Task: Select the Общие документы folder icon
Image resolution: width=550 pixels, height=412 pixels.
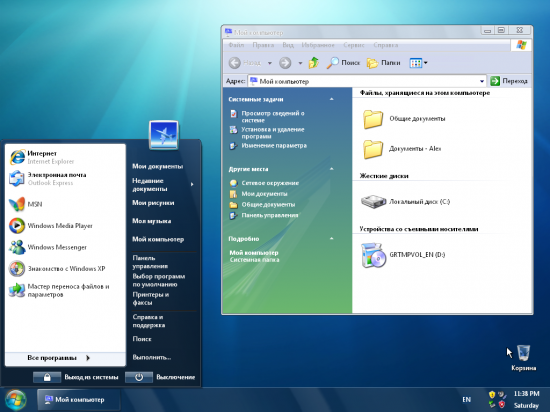Action: (373, 119)
